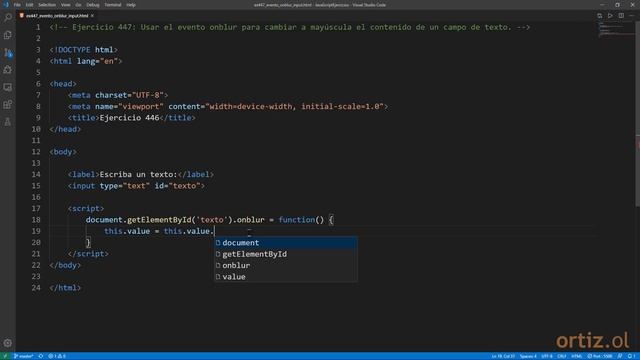Click the master branch in status bar
Image resolution: width=640 pixels, height=360 pixels.
pyautogui.click(x=24, y=356)
